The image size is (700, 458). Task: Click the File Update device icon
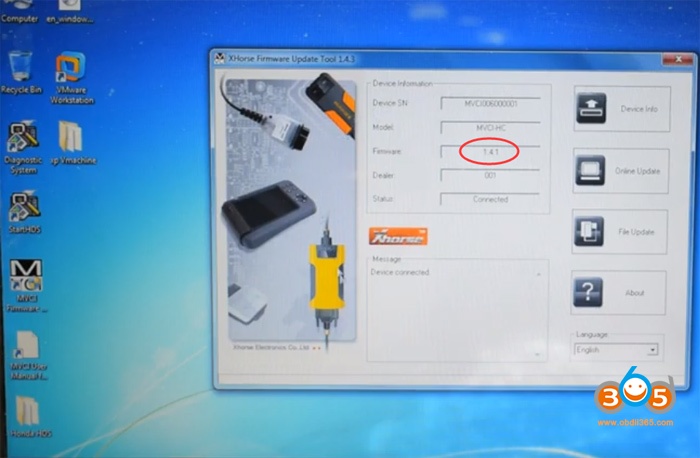coord(589,231)
